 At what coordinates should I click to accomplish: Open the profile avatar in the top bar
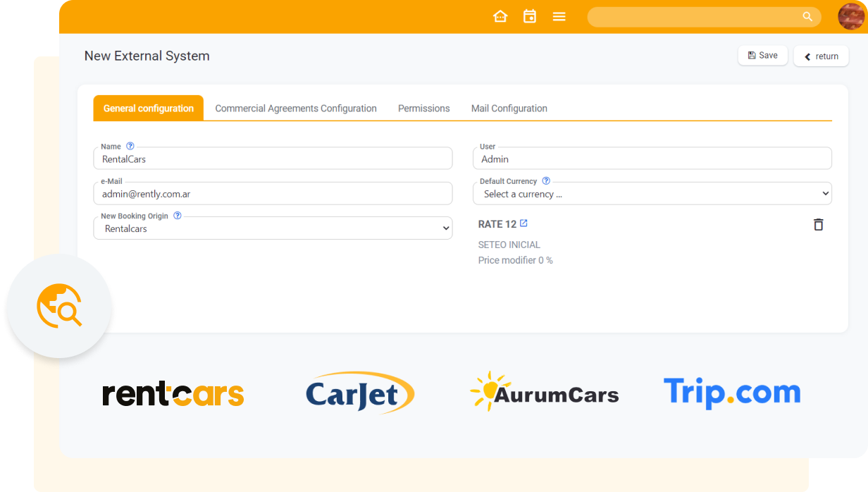851,16
